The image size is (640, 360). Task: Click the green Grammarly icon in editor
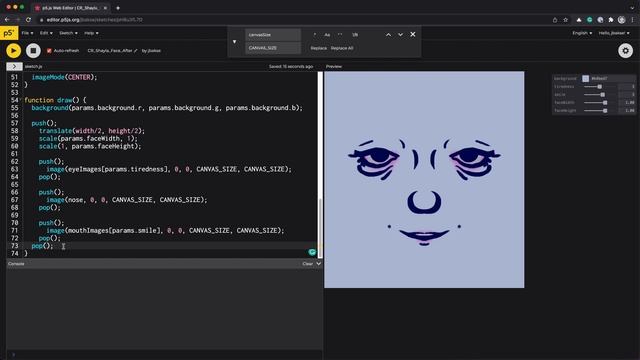[312, 252]
